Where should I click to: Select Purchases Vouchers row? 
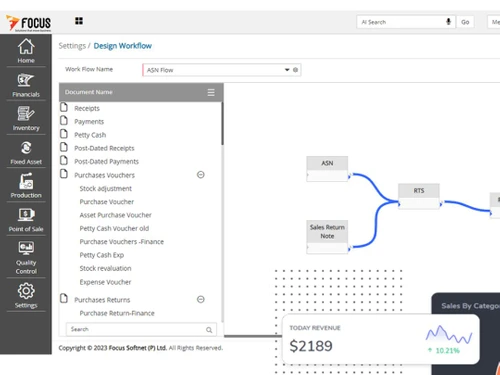[104, 175]
